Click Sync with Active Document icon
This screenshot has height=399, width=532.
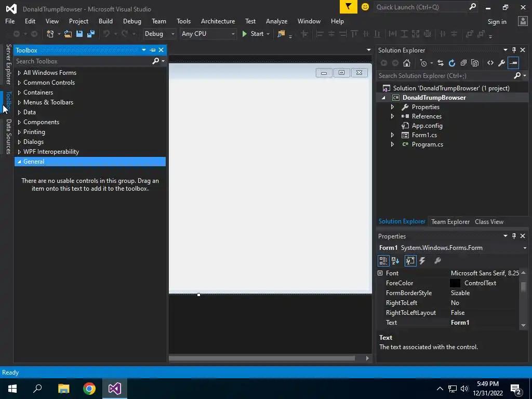(x=441, y=63)
